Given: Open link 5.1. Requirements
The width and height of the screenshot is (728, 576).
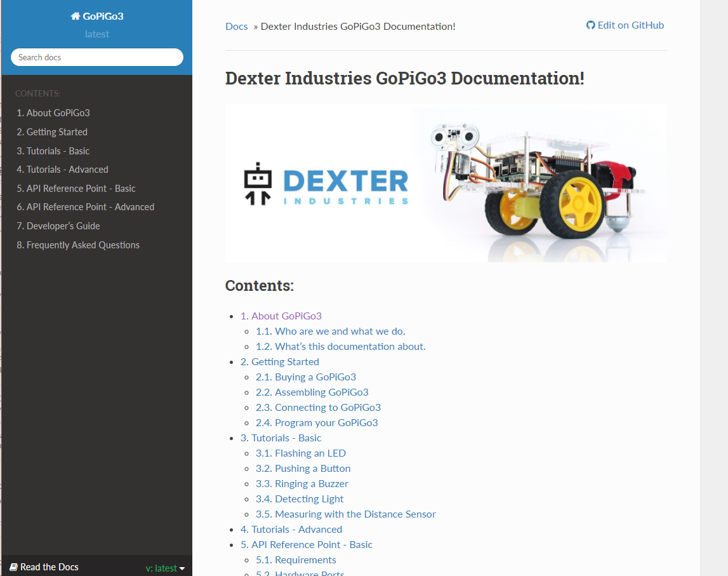Looking at the screenshot, I should tap(296, 560).
